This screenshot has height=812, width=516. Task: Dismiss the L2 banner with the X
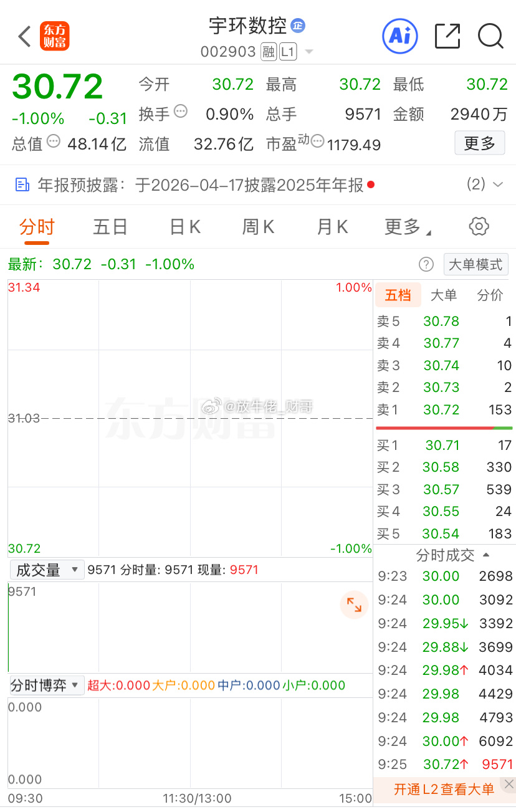coord(509,784)
